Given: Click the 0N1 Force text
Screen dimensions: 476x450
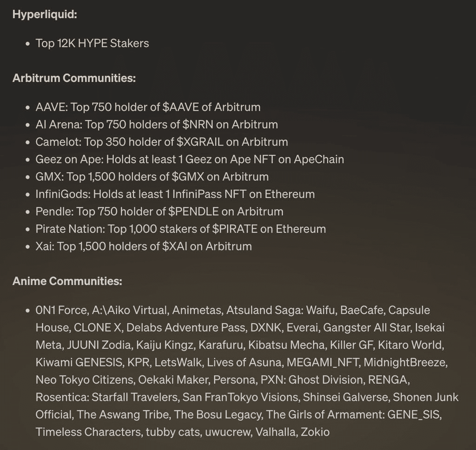Looking at the screenshot, I should click(x=62, y=310).
